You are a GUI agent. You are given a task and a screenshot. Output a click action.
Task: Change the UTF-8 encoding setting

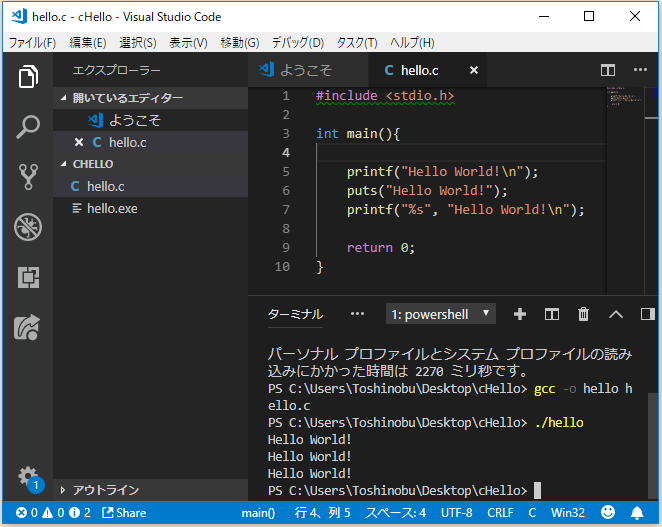click(x=456, y=513)
